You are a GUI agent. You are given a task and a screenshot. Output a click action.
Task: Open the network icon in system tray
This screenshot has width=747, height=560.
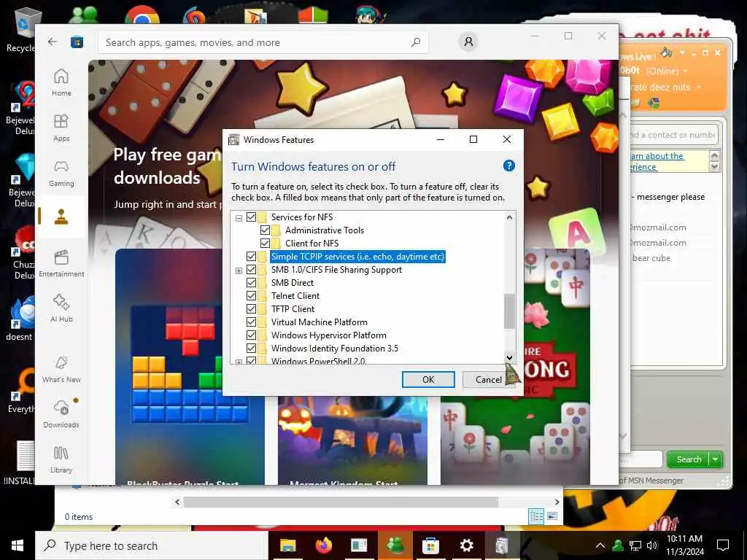click(635, 545)
